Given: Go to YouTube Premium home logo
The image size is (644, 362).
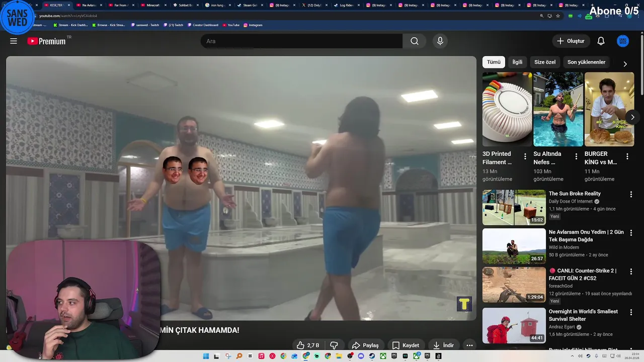Looking at the screenshot, I should pyautogui.click(x=46, y=41).
